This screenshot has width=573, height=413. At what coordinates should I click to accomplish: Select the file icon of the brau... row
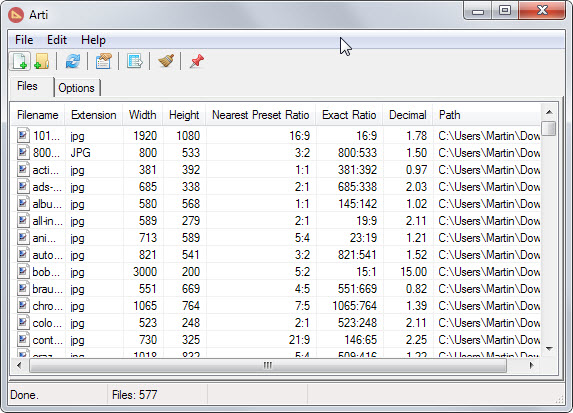[23, 289]
